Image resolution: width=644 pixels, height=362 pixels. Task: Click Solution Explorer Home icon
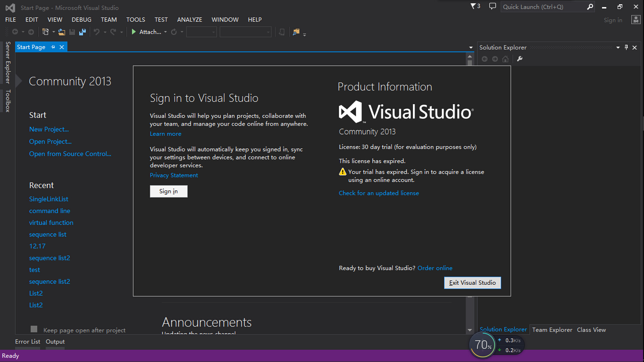pos(505,59)
